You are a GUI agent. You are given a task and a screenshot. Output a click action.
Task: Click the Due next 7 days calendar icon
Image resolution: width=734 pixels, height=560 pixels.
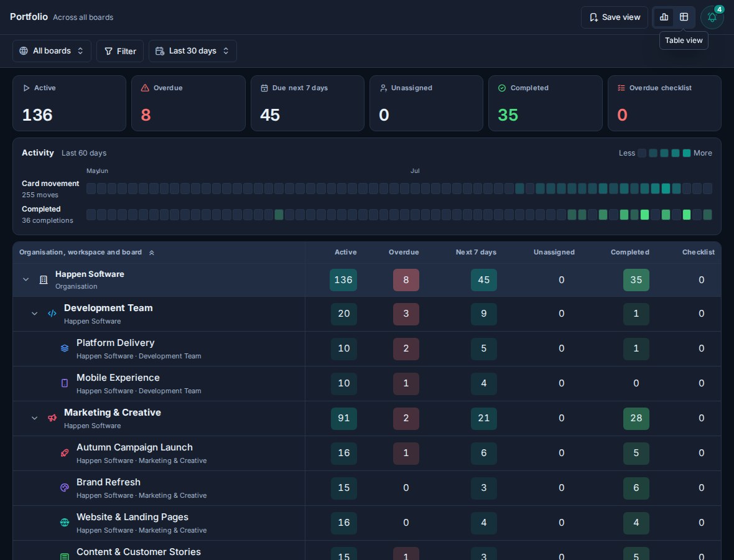tap(264, 88)
